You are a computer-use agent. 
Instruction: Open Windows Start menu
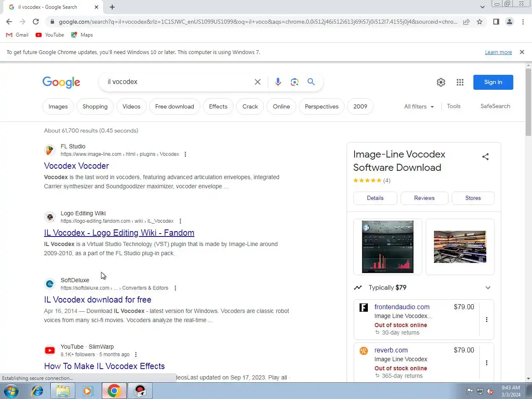click(11, 391)
